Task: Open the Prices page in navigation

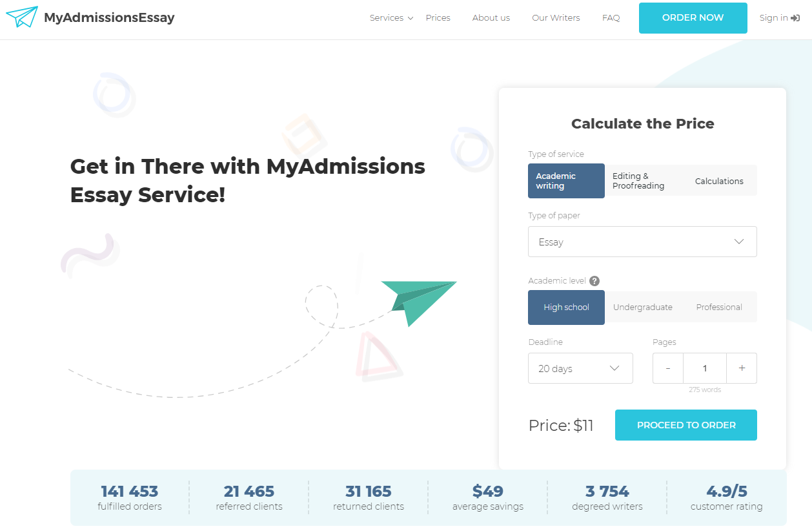Action: (438, 18)
